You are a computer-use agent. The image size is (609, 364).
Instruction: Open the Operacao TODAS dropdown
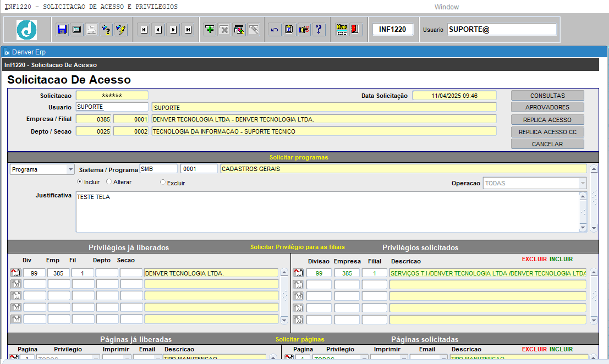coord(583,183)
